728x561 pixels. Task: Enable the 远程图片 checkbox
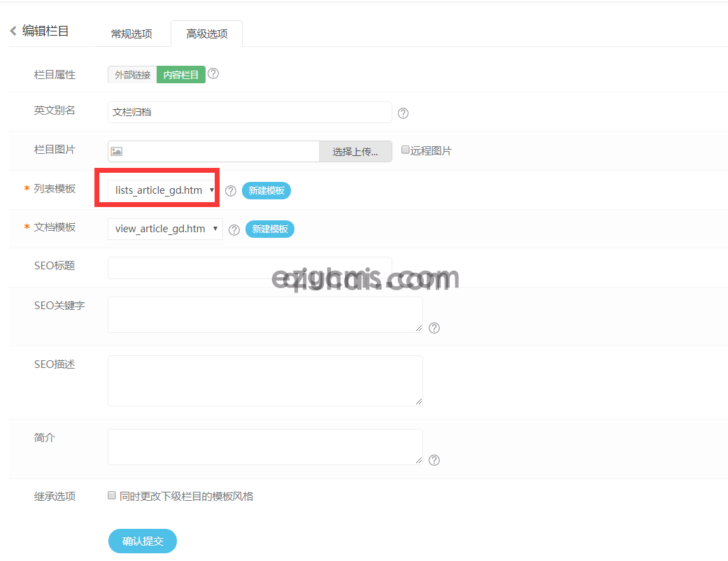tap(405, 149)
